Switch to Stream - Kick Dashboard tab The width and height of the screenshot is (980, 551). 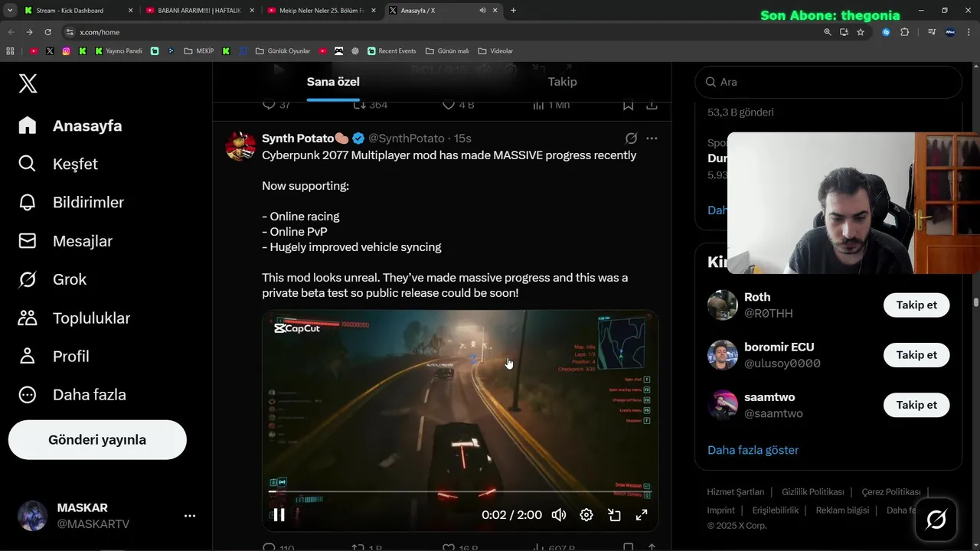(x=77, y=11)
